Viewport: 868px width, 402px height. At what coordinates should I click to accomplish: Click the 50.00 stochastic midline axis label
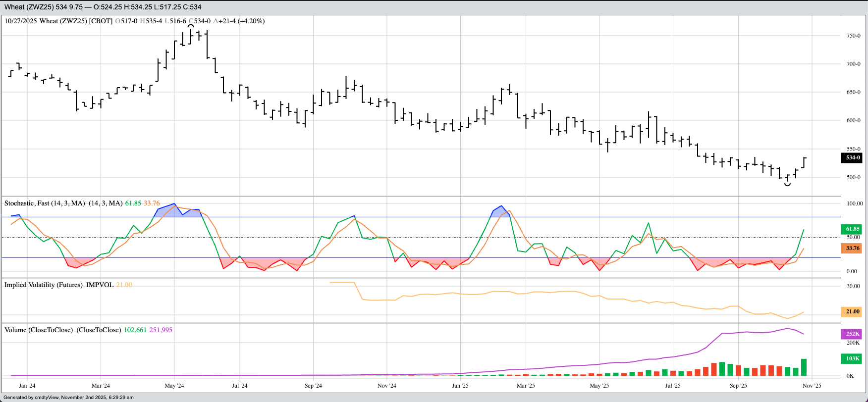click(853, 237)
